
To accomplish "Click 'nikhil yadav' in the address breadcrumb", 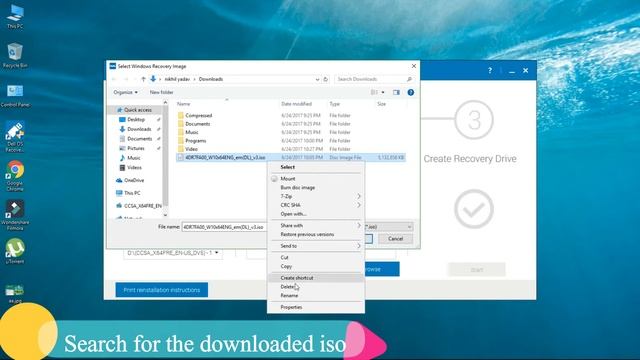I will pos(177,79).
